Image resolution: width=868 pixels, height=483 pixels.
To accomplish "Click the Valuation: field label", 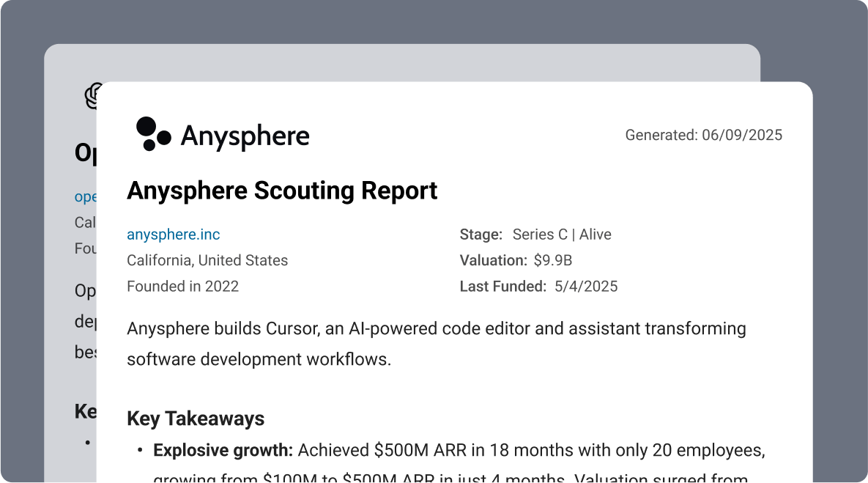I will pos(493,260).
